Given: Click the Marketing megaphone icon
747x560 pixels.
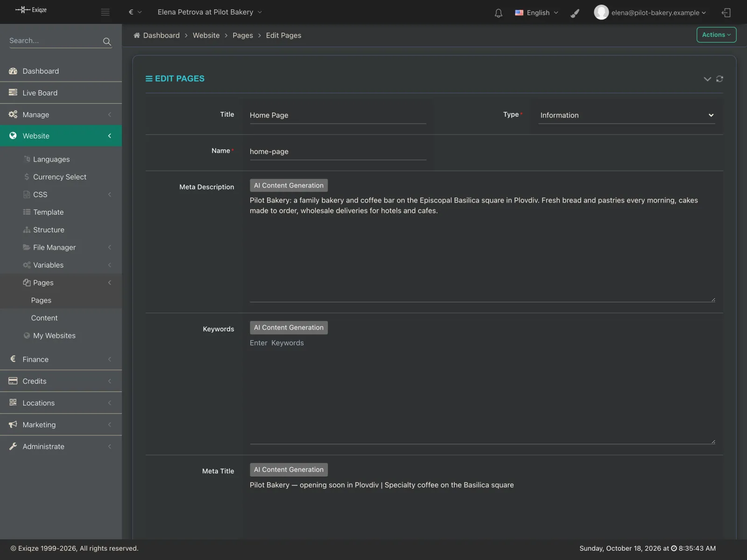Looking at the screenshot, I should click(x=13, y=424).
